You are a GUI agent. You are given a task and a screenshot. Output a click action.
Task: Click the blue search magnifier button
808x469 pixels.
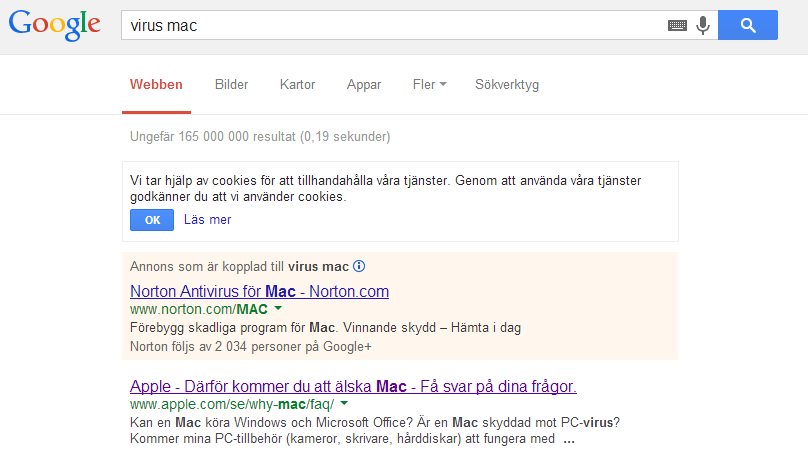(748, 25)
